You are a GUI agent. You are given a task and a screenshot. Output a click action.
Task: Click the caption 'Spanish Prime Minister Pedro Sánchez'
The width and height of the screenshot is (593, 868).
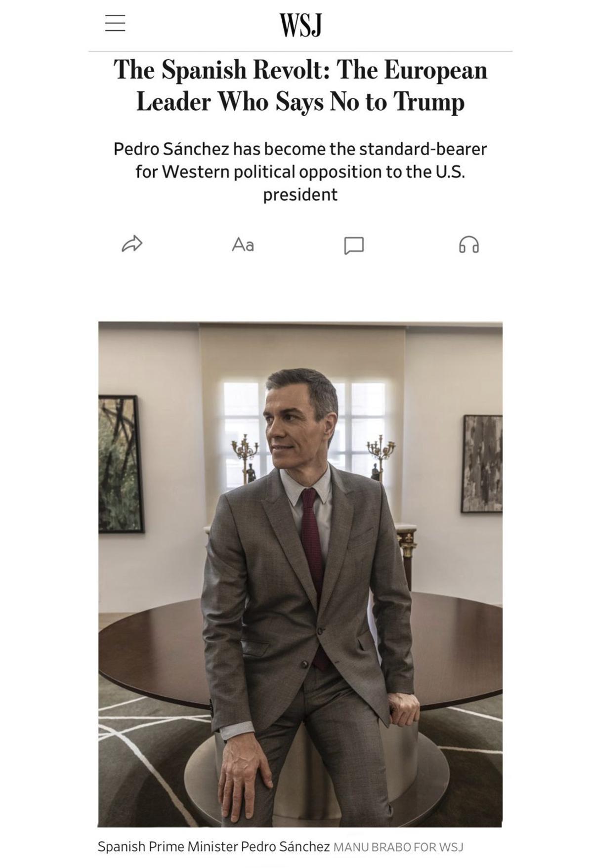pos(213,847)
